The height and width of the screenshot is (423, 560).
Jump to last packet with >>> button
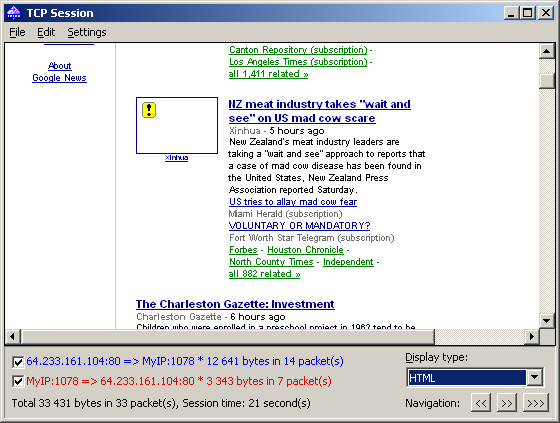(x=536, y=403)
